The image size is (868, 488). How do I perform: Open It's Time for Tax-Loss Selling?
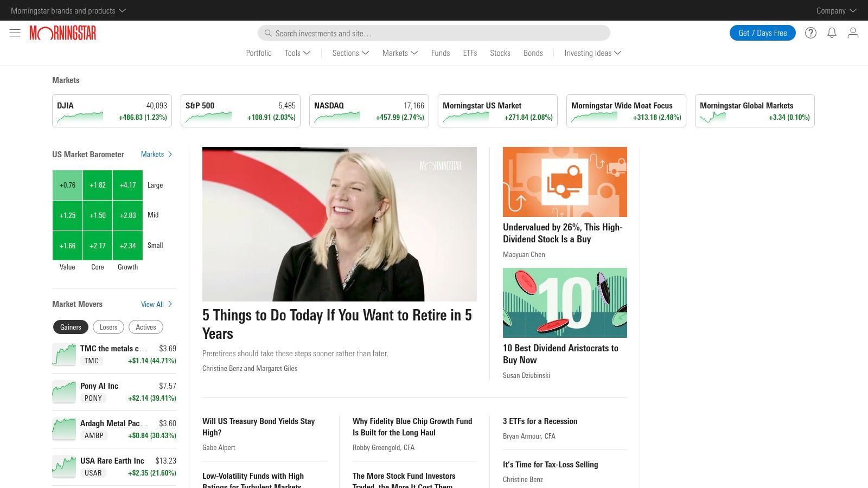pos(550,465)
